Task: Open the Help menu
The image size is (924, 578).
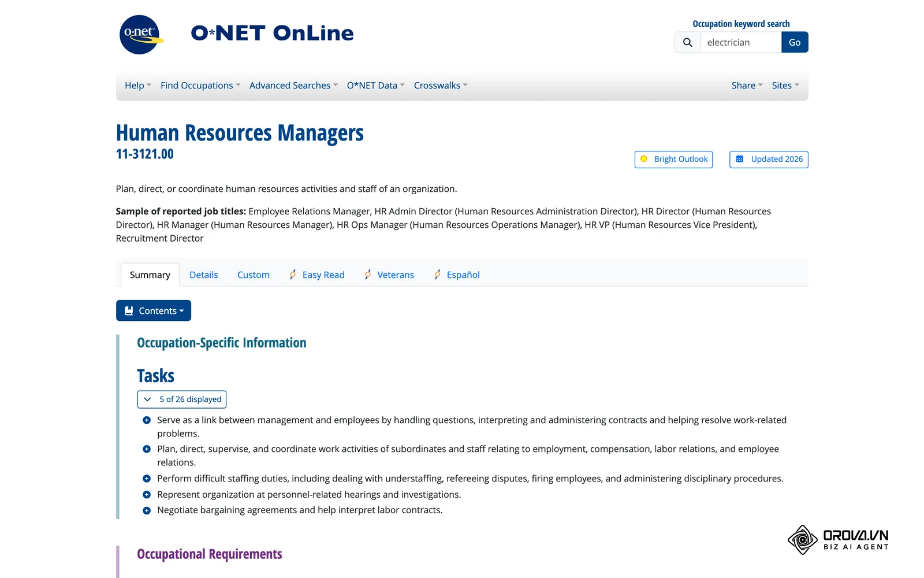Action: point(138,86)
